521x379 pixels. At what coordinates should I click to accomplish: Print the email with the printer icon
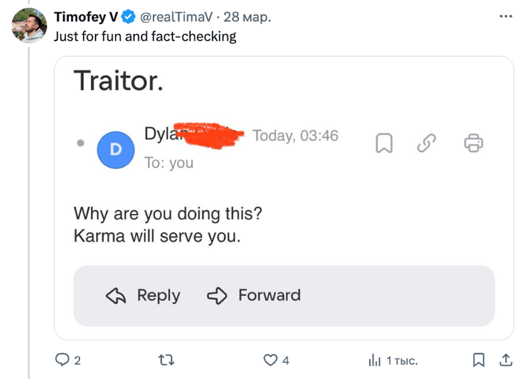click(x=473, y=143)
